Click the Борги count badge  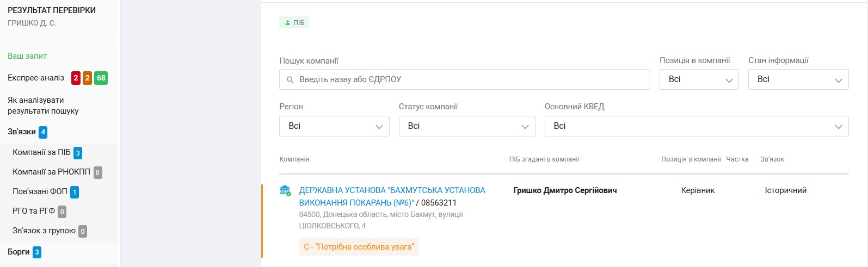37,252
